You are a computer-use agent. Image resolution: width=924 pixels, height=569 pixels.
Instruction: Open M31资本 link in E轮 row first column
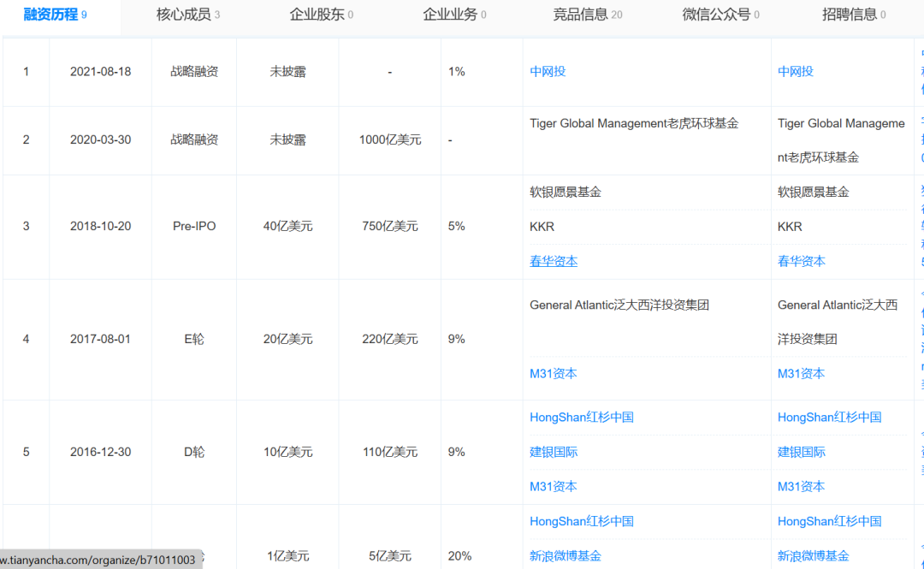pos(554,373)
